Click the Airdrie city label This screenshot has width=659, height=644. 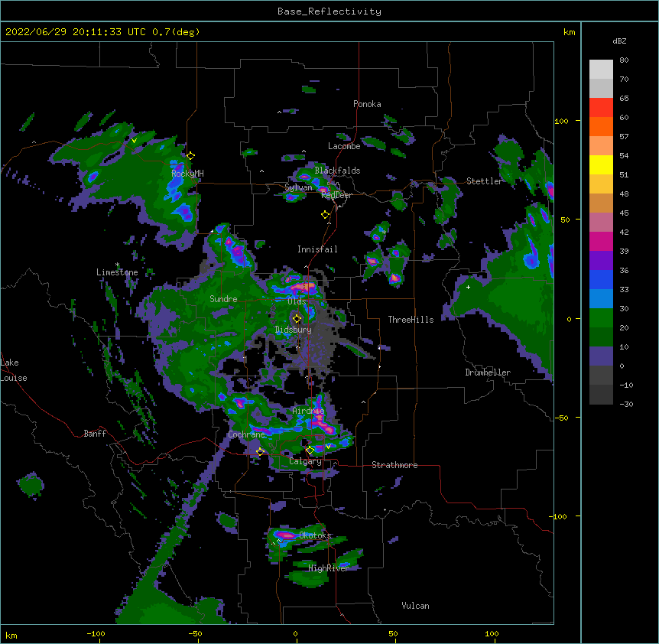click(308, 411)
